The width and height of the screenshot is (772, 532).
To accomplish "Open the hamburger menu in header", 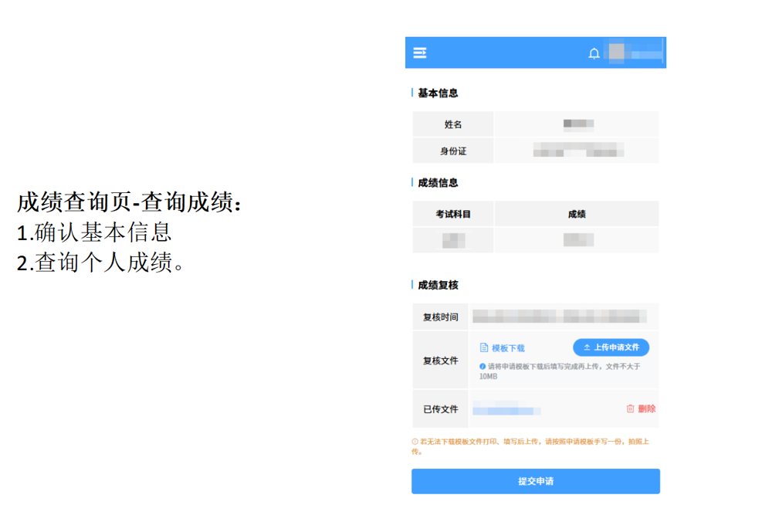I will pos(420,53).
